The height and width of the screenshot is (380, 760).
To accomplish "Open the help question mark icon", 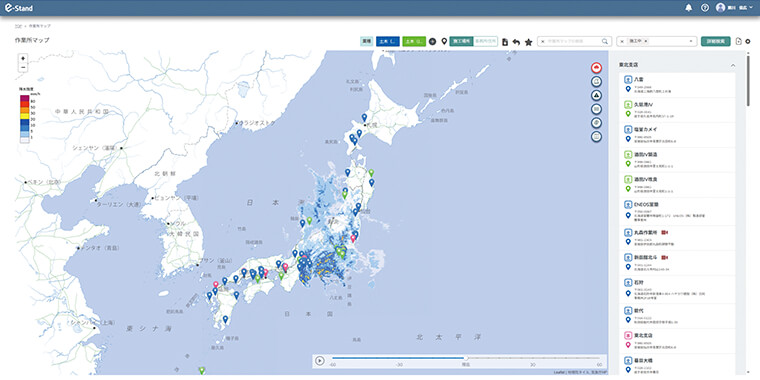I will tap(705, 8).
